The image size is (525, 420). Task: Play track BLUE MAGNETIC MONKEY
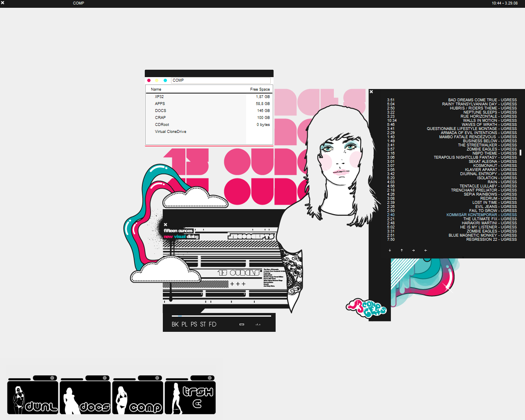coord(482,235)
